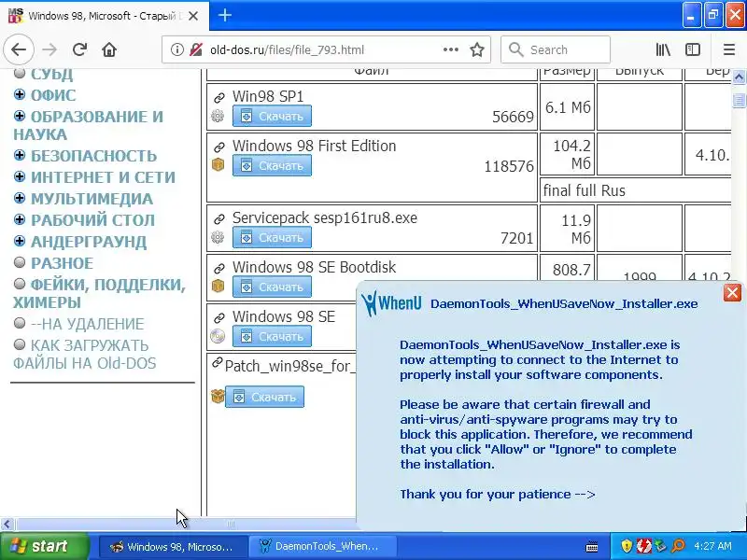This screenshot has height=560, width=747.
Task: Click link icon beside Win98 SP1
Action: 219,98
